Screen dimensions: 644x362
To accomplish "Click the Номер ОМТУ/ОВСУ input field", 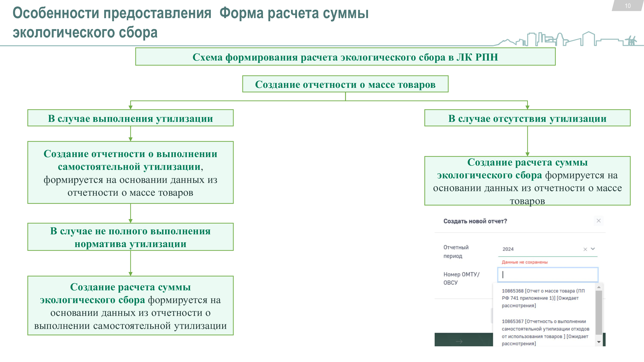I will pyautogui.click(x=547, y=275).
